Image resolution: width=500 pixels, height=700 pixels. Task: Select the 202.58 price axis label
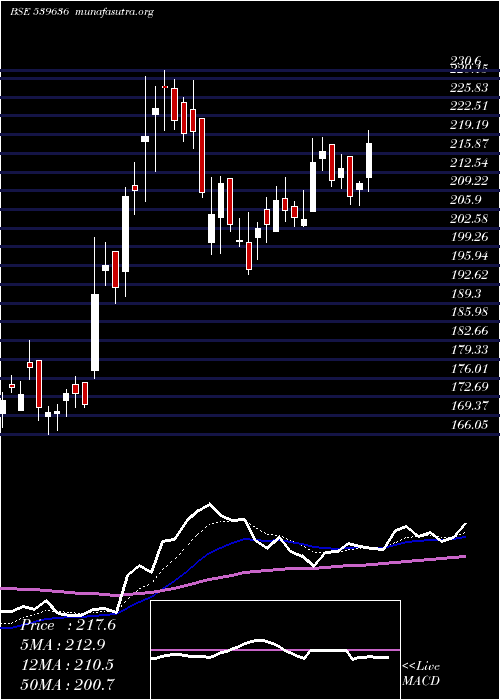(469, 219)
